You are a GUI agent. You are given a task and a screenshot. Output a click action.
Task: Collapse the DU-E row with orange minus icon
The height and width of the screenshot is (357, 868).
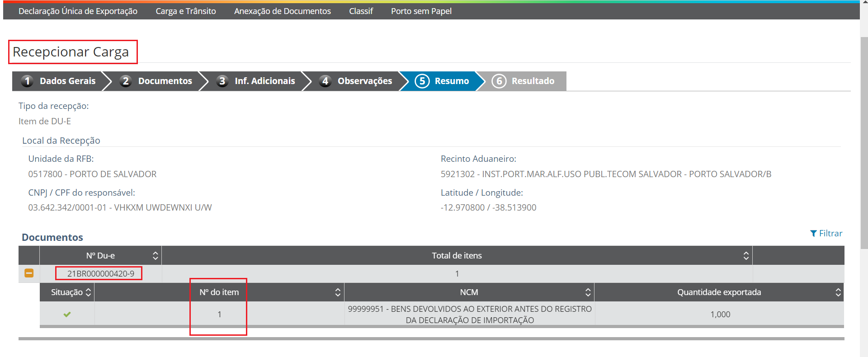tap(29, 273)
